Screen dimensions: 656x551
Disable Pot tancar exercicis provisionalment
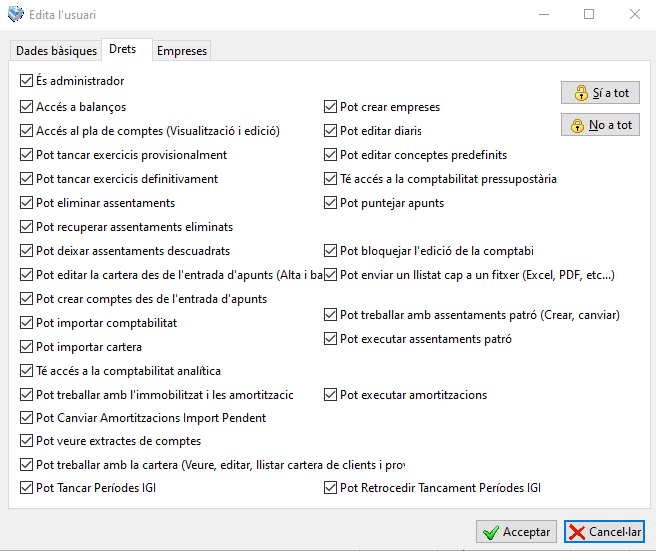[26, 155]
